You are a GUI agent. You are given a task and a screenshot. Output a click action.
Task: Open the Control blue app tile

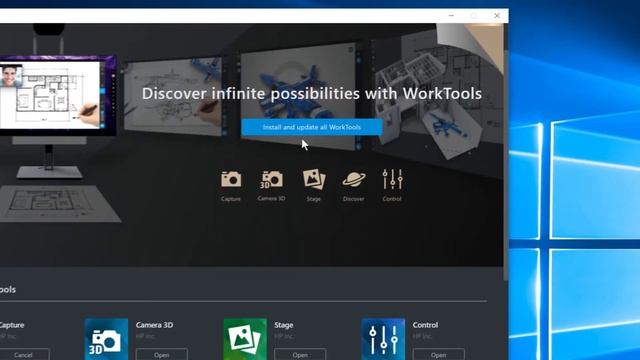383,339
